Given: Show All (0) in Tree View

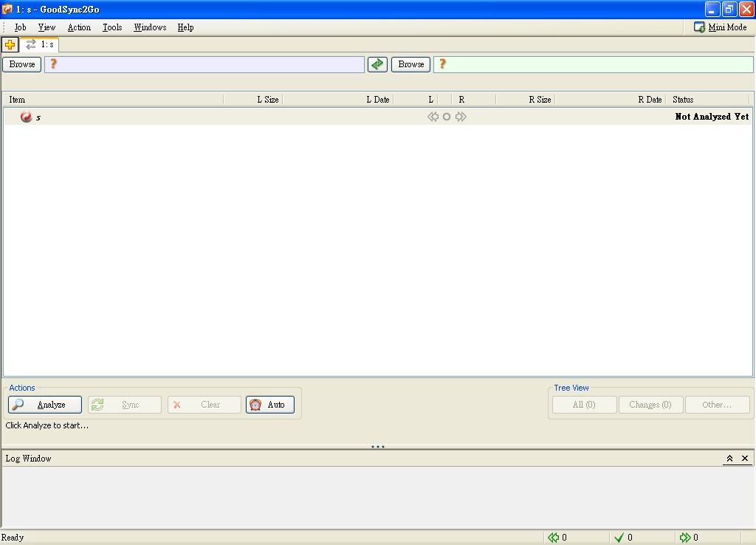Looking at the screenshot, I should (585, 405).
